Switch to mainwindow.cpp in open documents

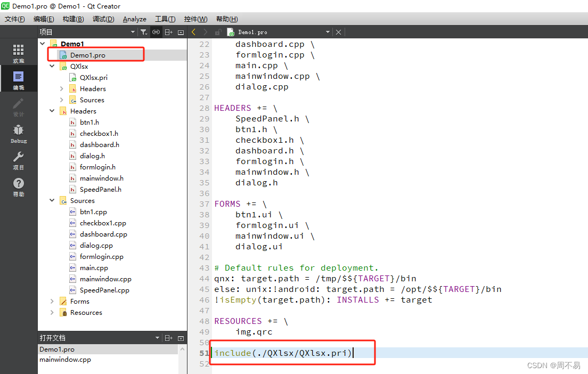coord(66,360)
